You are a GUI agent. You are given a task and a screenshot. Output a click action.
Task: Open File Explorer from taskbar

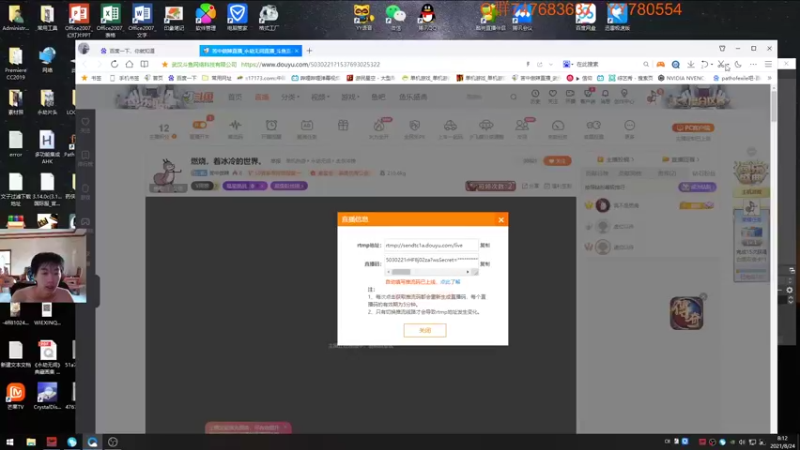click(31, 442)
